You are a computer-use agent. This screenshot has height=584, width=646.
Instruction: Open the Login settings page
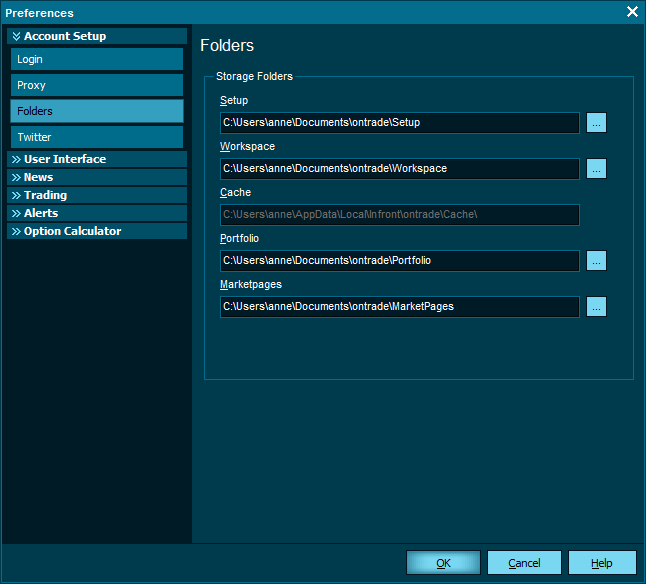[x=97, y=60]
